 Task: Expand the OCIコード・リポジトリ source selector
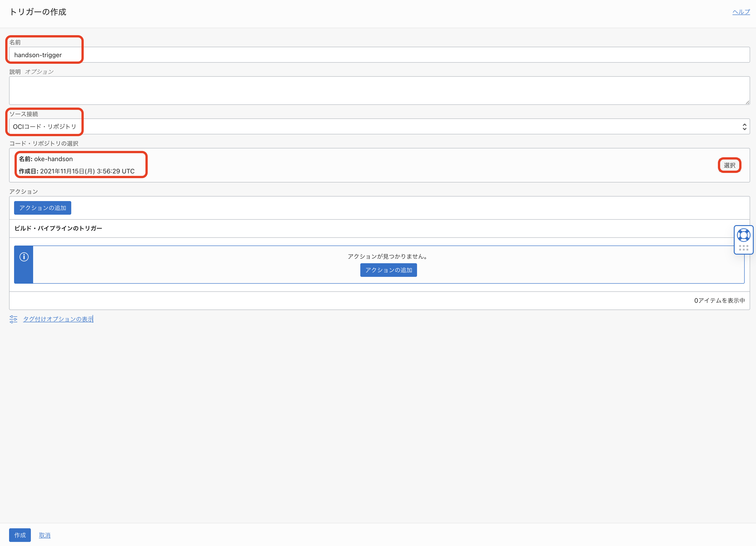[x=379, y=127]
